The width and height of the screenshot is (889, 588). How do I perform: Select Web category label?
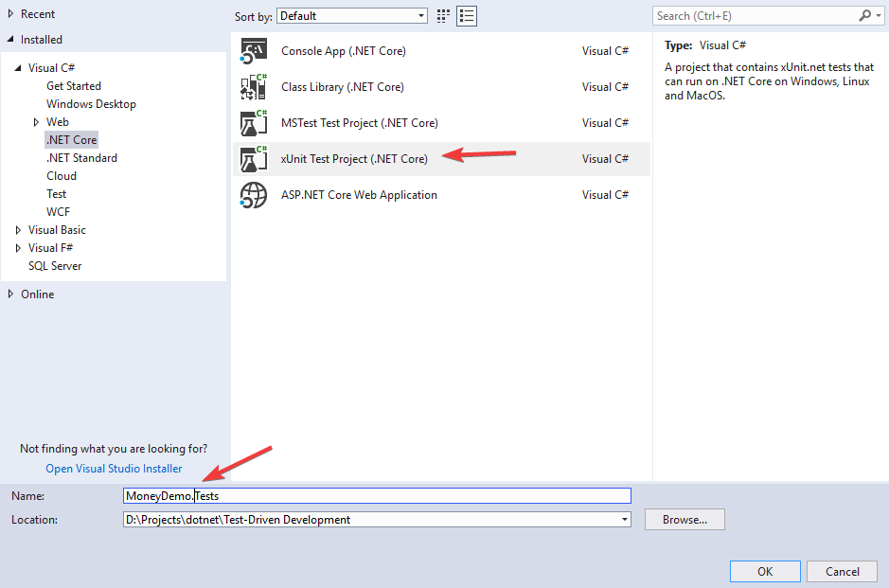coord(57,122)
